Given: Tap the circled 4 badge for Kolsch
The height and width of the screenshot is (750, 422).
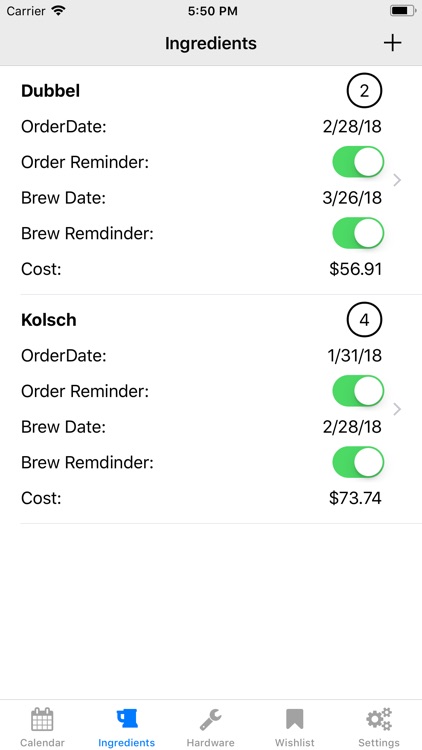Looking at the screenshot, I should (x=364, y=320).
